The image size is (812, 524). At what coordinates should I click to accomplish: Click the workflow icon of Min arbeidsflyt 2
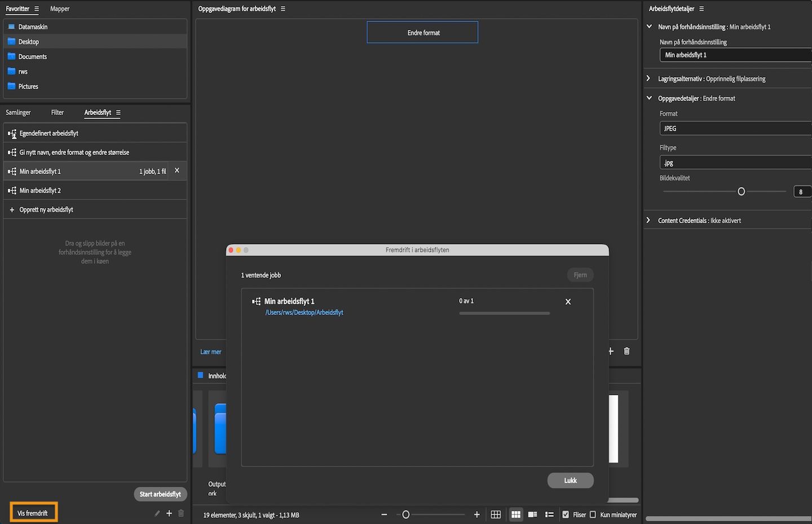point(12,190)
